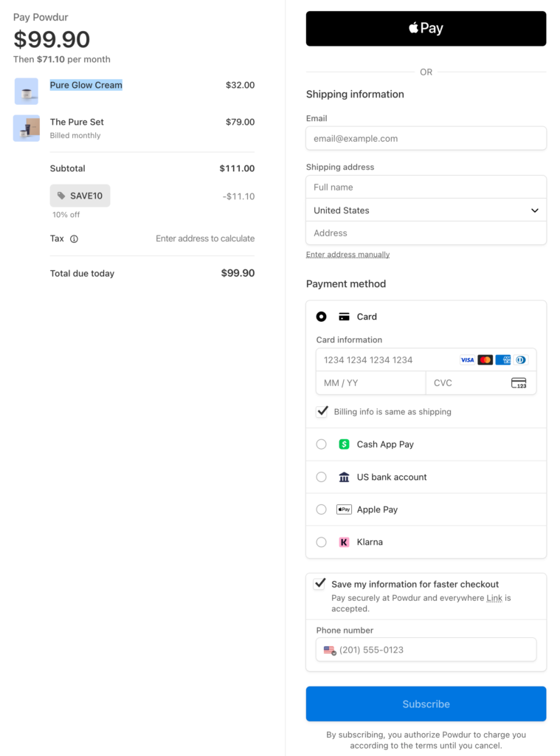The height and width of the screenshot is (756, 560).
Task: Click the US flag country code icon
Action: [330, 650]
